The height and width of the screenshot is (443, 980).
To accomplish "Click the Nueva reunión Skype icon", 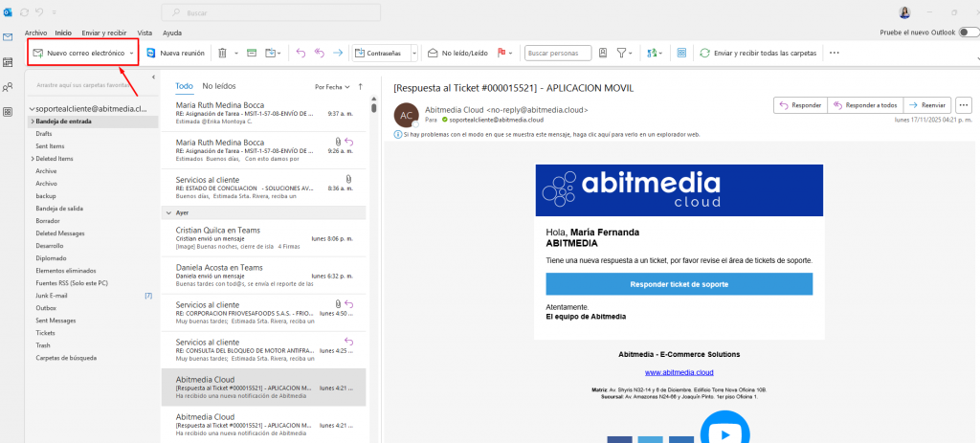I will [x=151, y=53].
